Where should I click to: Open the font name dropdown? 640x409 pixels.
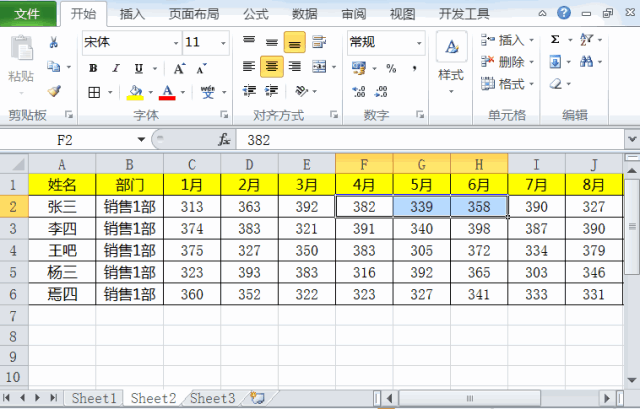pyautogui.click(x=176, y=42)
